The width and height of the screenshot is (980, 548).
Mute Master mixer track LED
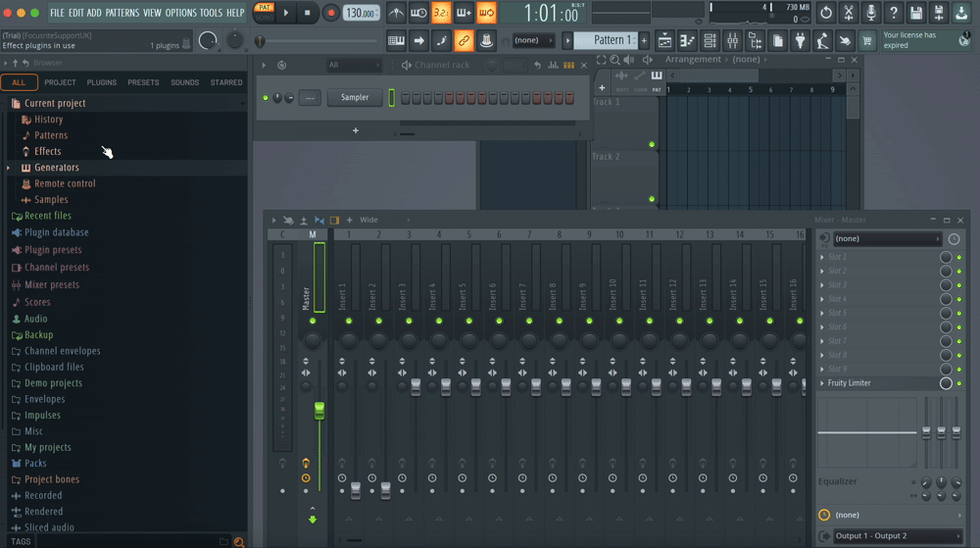(313, 322)
